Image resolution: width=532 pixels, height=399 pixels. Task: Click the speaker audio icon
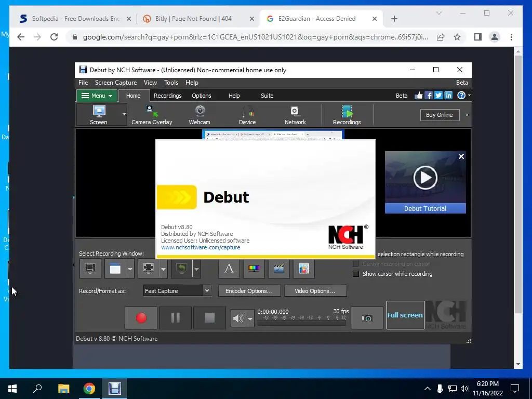(x=238, y=318)
